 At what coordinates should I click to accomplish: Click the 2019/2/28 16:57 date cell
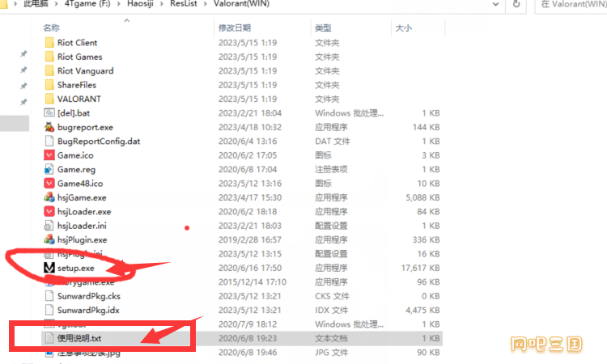[250, 239]
